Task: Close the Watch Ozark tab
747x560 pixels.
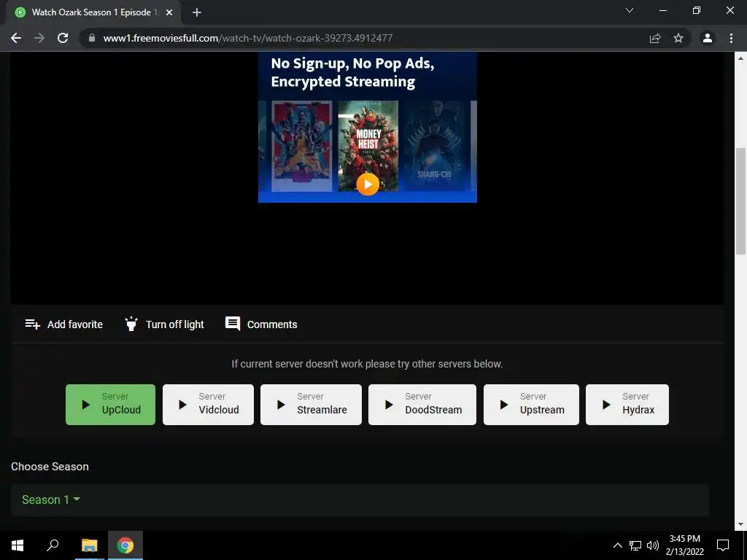Action: pyautogui.click(x=169, y=12)
